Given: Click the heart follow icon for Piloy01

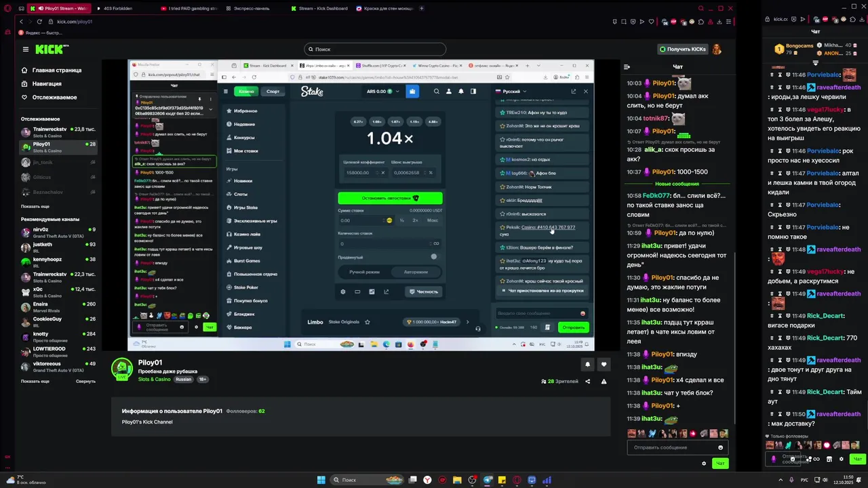Looking at the screenshot, I should point(604,365).
